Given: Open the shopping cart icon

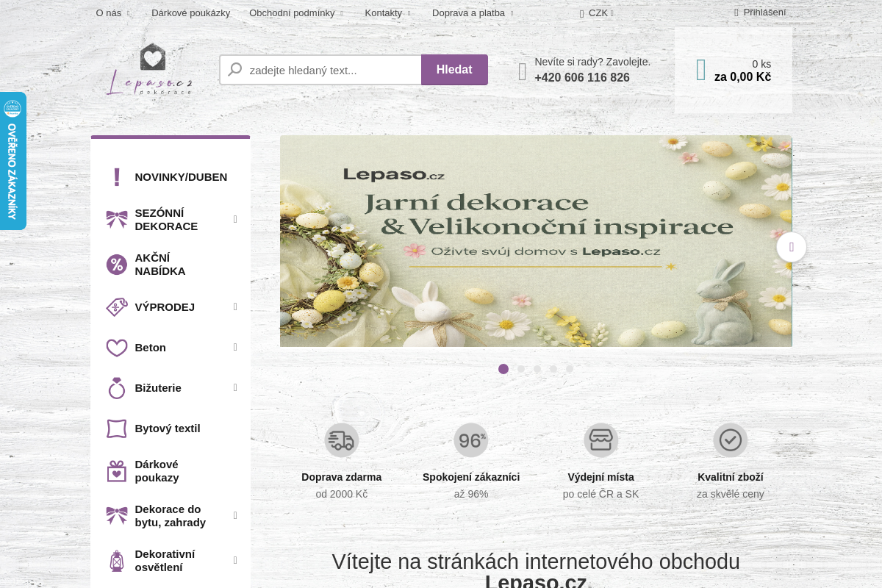Looking at the screenshot, I should point(701,70).
